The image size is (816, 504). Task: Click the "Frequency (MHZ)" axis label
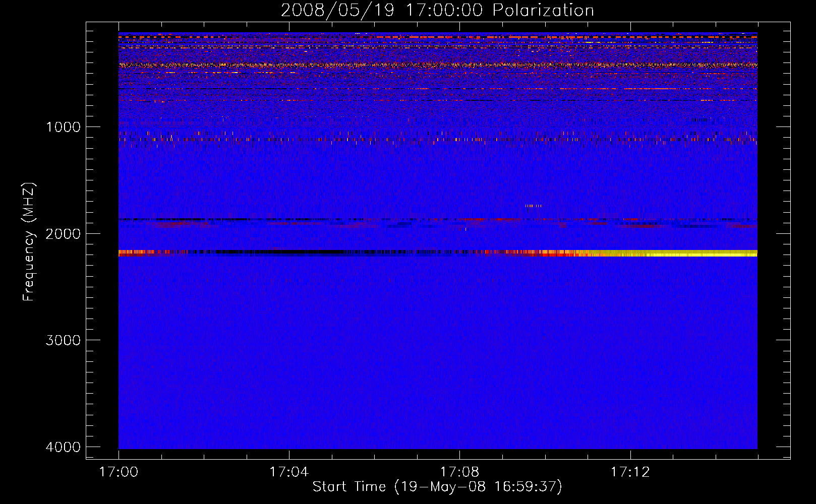(29, 242)
